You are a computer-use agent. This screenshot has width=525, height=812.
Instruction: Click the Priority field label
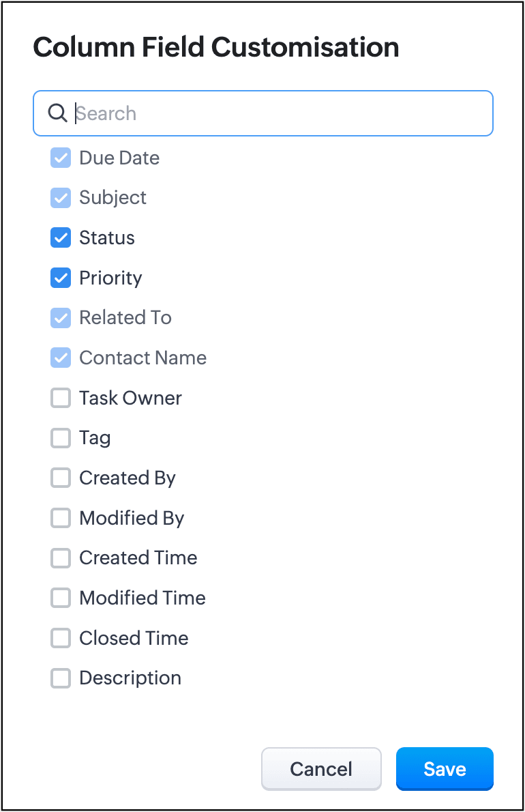(x=110, y=278)
